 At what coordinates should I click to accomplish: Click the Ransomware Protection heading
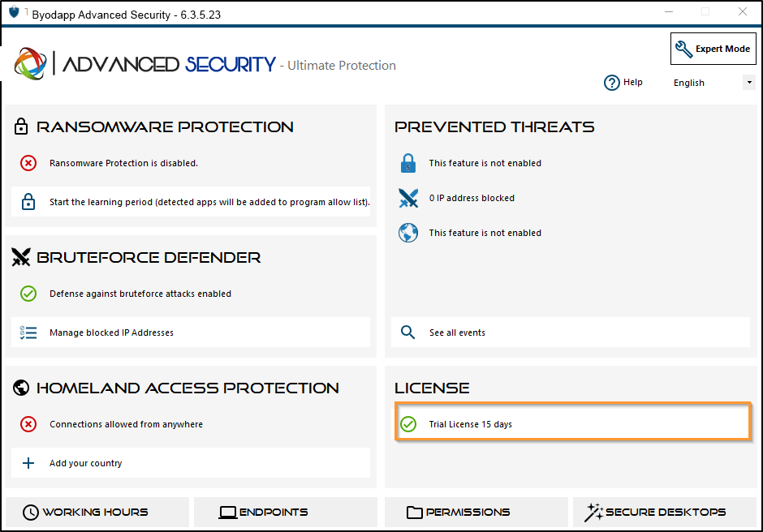point(165,127)
